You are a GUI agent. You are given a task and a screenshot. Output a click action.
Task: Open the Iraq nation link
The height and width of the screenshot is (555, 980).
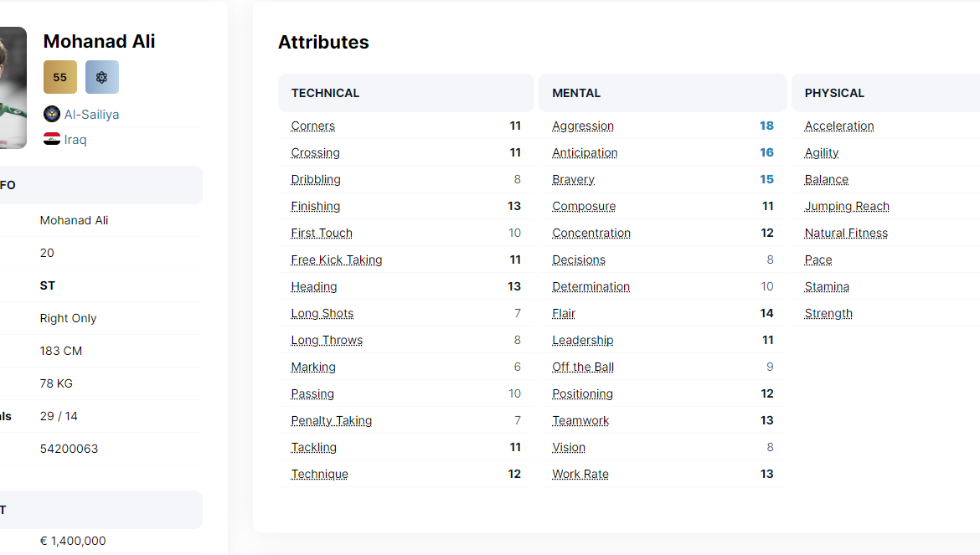point(75,139)
